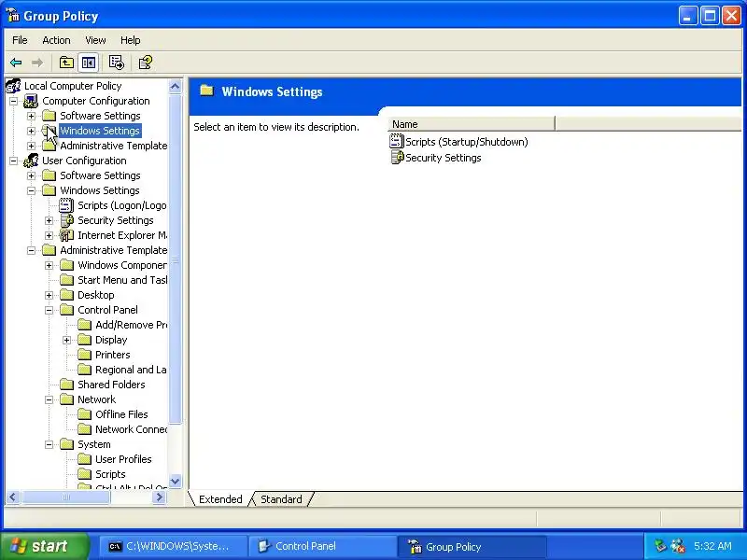Click the Help toolbar icon
This screenshot has height=560, width=747.
pos(145,63)
